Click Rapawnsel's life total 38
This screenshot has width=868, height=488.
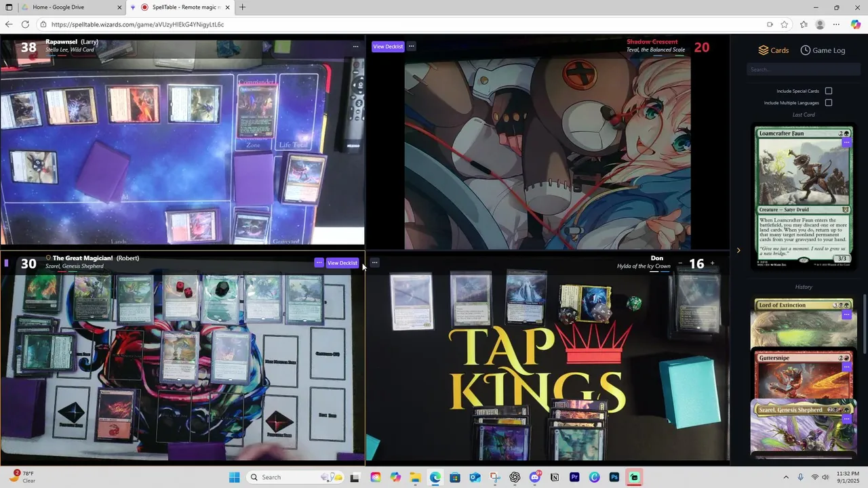(28, 47)
